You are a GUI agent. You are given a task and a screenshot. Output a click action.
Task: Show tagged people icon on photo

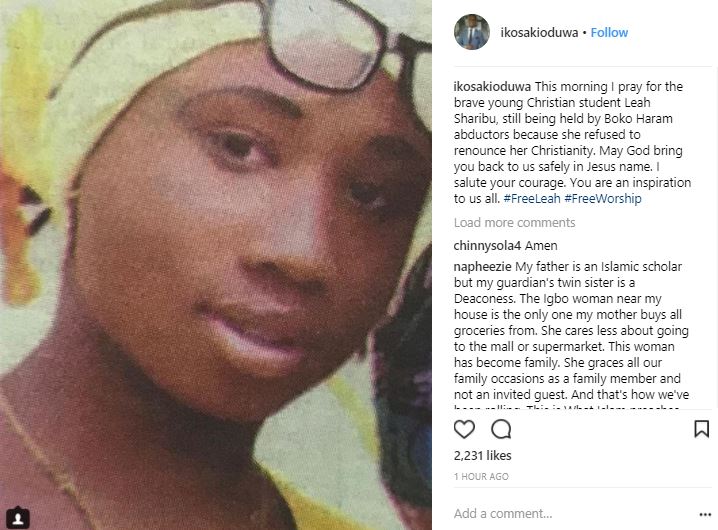[18, 518]
